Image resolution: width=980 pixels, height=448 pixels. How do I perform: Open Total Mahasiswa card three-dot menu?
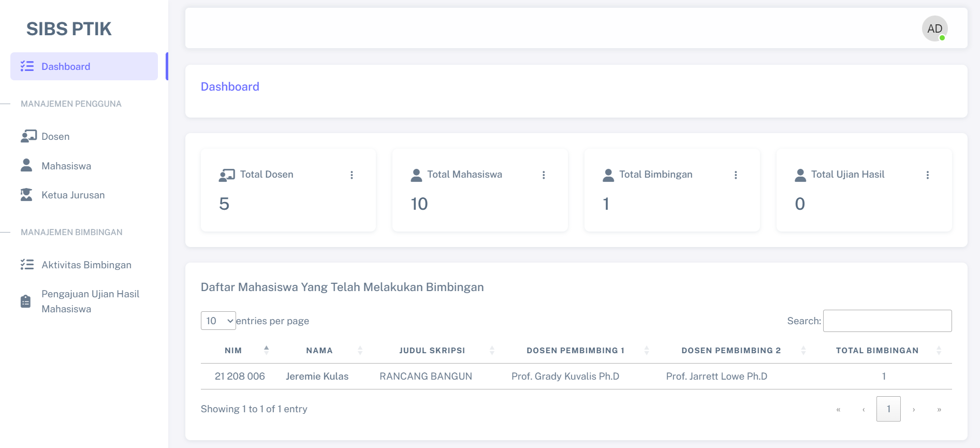pyautogui.click(x=544, y=175)
